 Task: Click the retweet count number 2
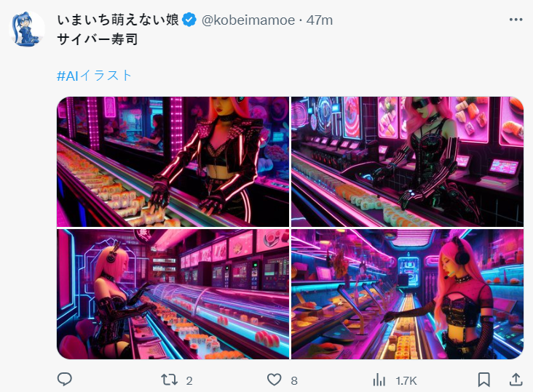pyautogui.click(x=189, y=381)
